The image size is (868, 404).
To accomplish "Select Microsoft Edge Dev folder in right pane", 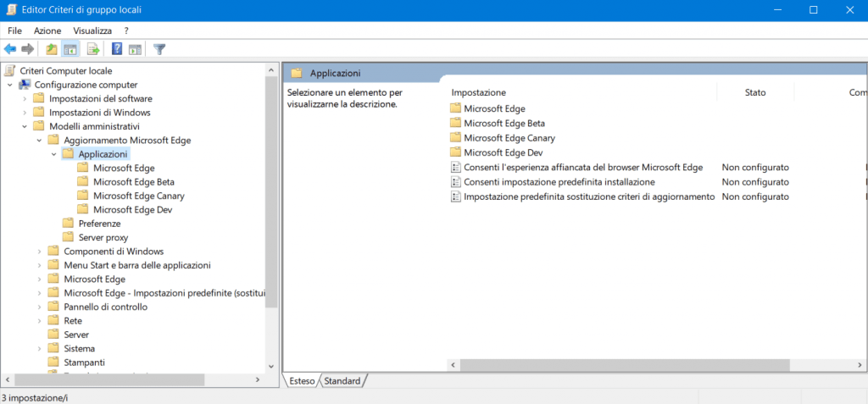I will pos(504,152).
